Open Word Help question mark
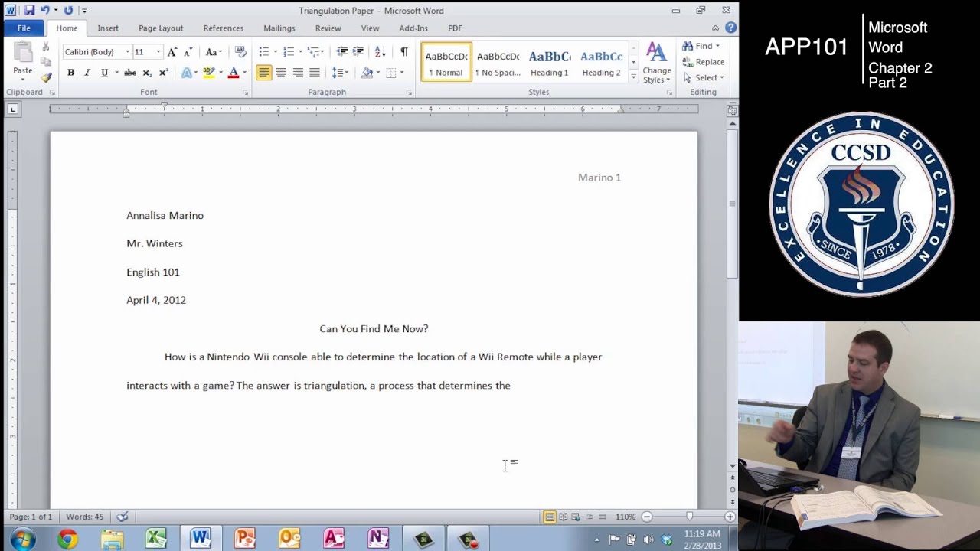 point(730,28)
